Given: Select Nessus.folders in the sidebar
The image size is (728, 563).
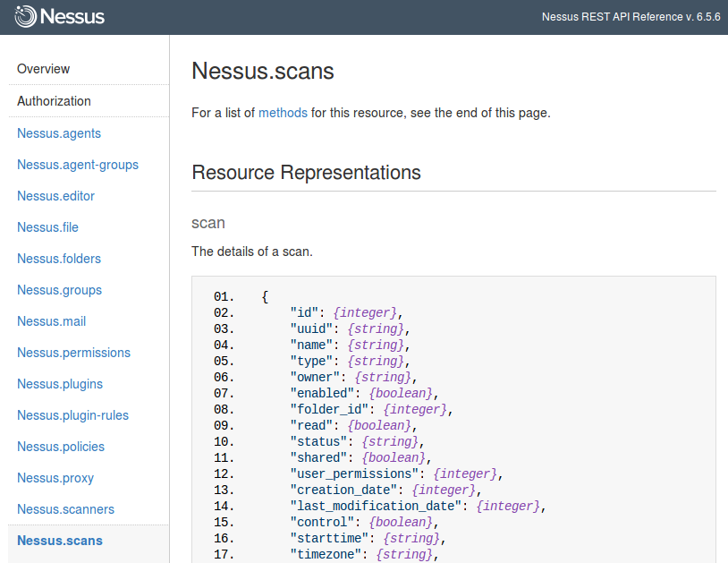Looking at the screenshot, I should tap(59, 259).
